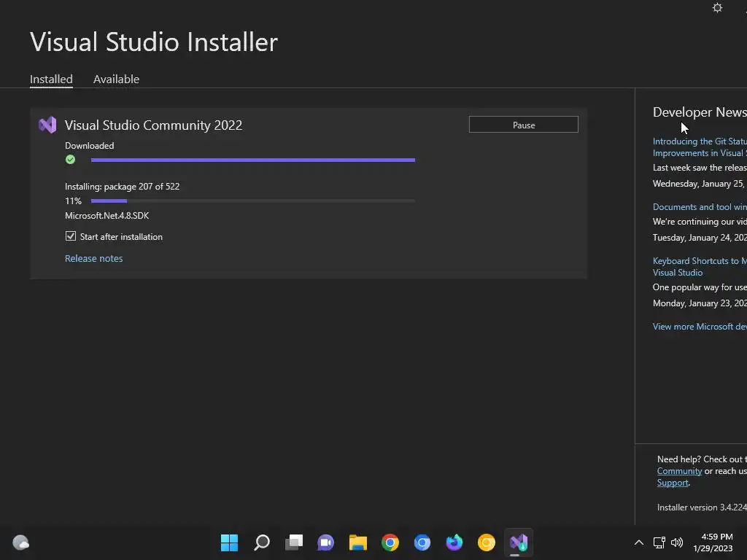Open the Support link

[673, 483]
